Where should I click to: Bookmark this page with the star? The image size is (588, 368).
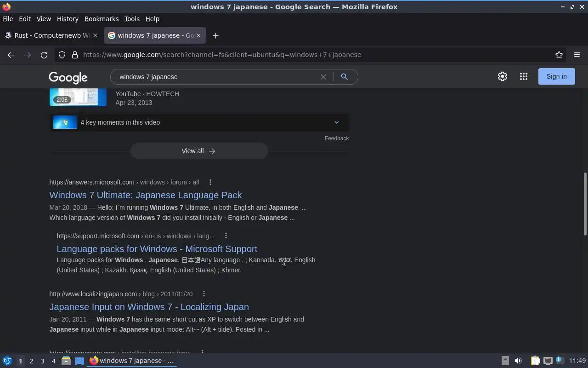[x=559, y=55]
